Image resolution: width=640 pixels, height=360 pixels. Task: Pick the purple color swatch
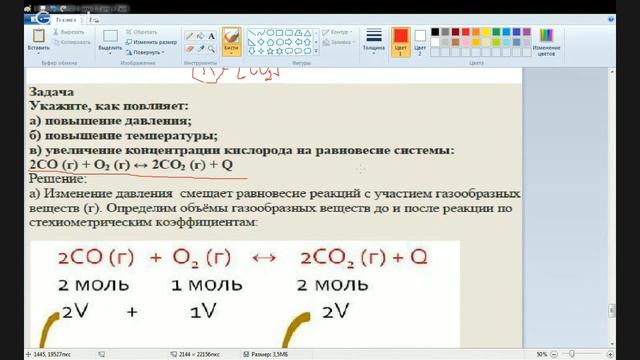[x=527, y=32]
